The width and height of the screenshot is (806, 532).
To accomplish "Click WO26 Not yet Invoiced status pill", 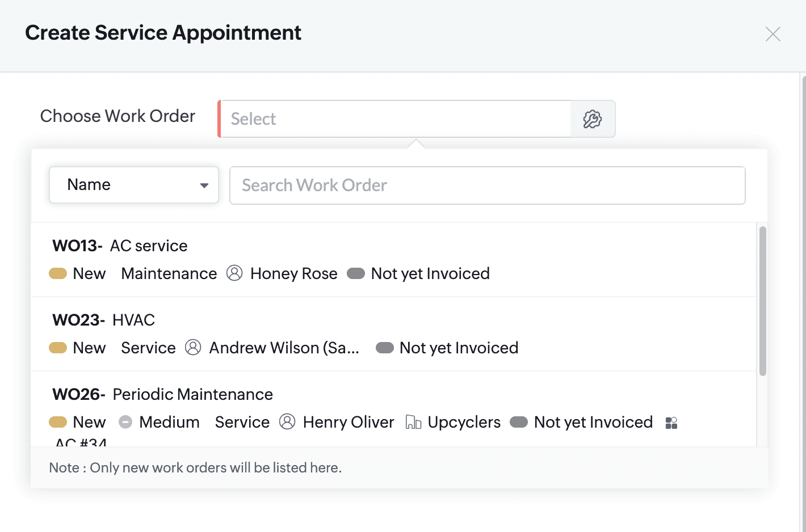I will pos(519,422).
